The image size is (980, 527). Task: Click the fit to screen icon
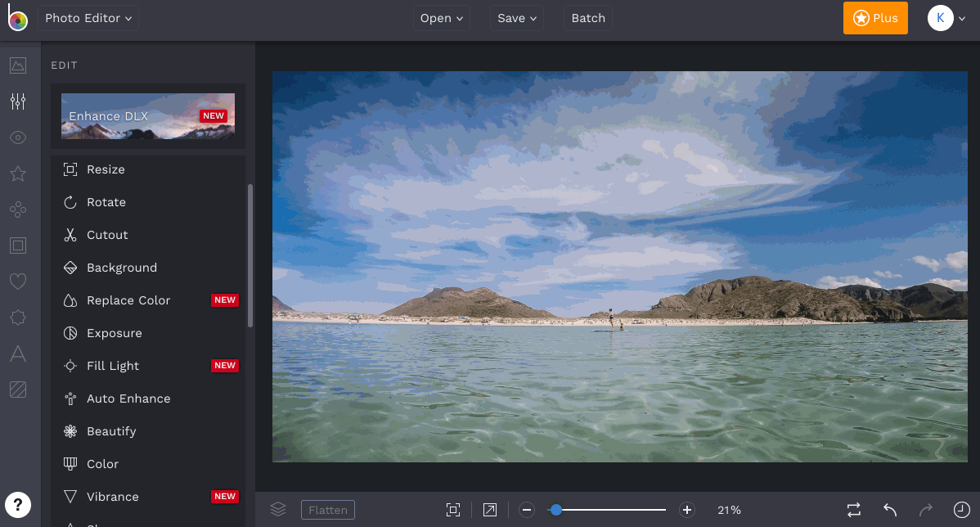click(x=453, y=510)
